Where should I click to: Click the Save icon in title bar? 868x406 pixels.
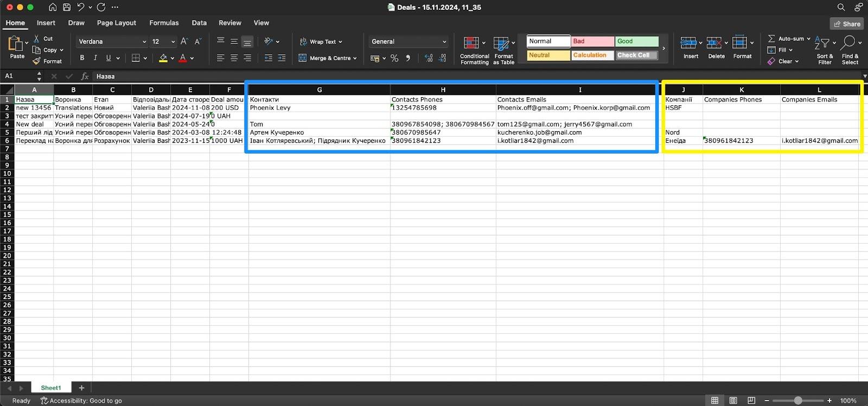[66, 7]
